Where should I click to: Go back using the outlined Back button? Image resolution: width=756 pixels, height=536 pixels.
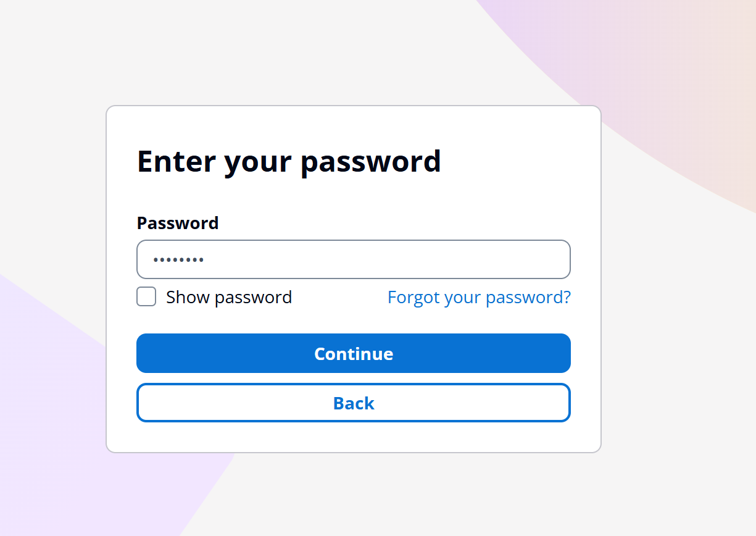tap(354, 403)
